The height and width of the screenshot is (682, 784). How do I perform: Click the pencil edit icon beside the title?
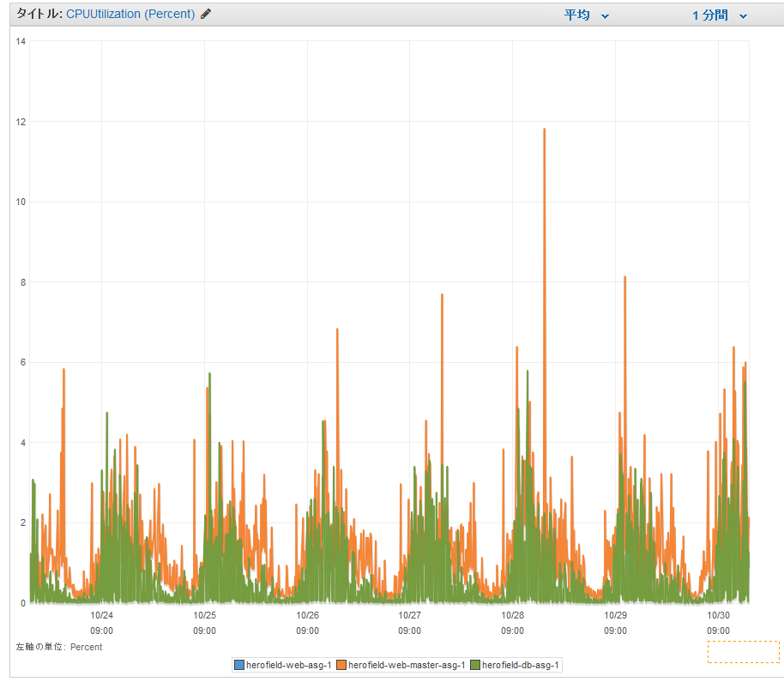pyautogui.click(x=206, y=15)
